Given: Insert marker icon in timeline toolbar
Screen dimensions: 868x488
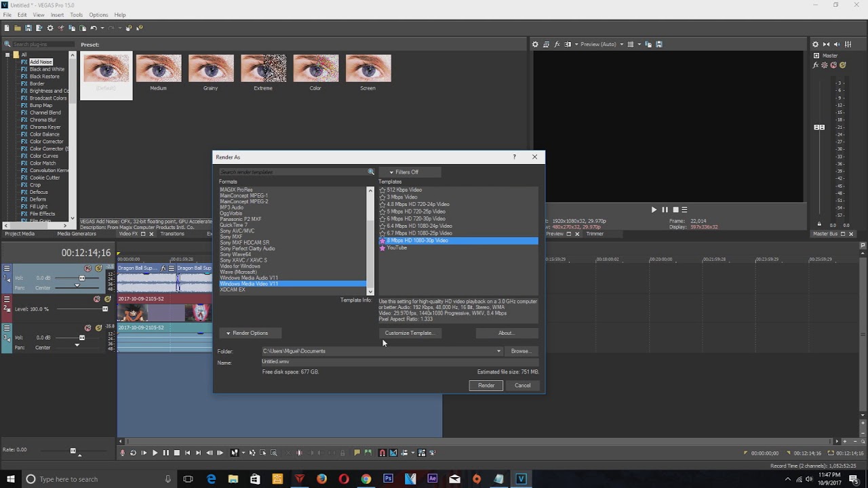Looking at the screenshot, I should pos(357,453).
